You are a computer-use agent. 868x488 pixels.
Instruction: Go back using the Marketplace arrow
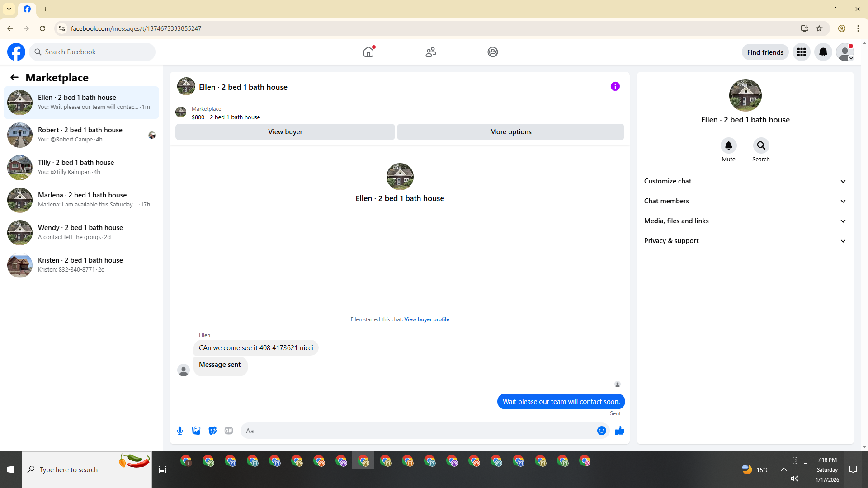[14, 78]
